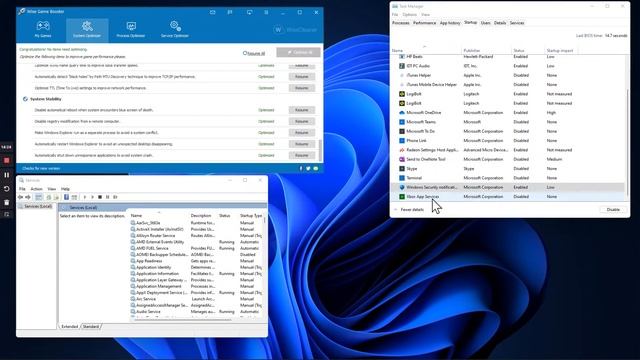Viewport: 640px width, 360px height.
Task: Select the Microsoft Teams startup entry
Action: pos(508,122)
